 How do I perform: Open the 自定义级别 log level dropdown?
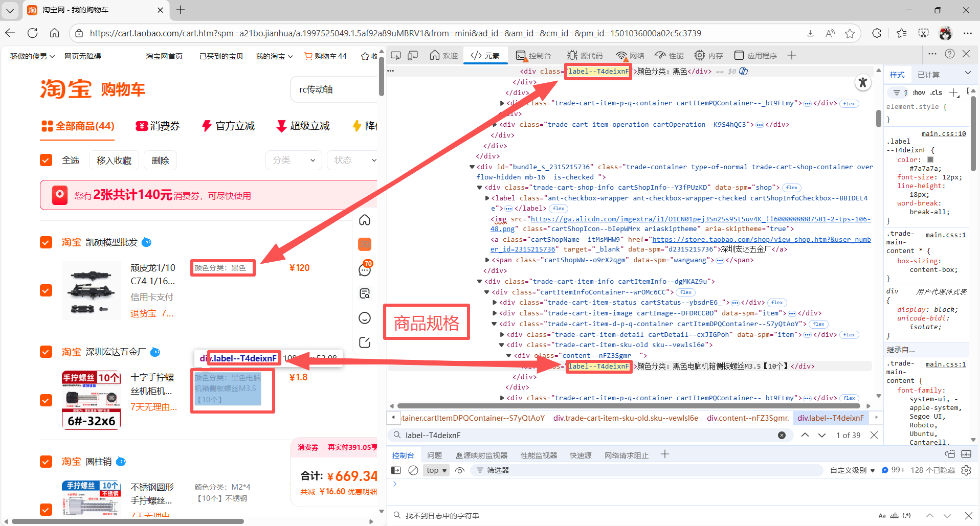coord(852,470)
